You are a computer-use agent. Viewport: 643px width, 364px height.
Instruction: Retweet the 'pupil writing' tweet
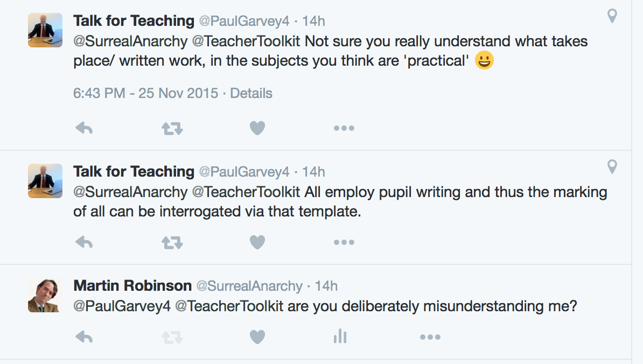[171, 242]
